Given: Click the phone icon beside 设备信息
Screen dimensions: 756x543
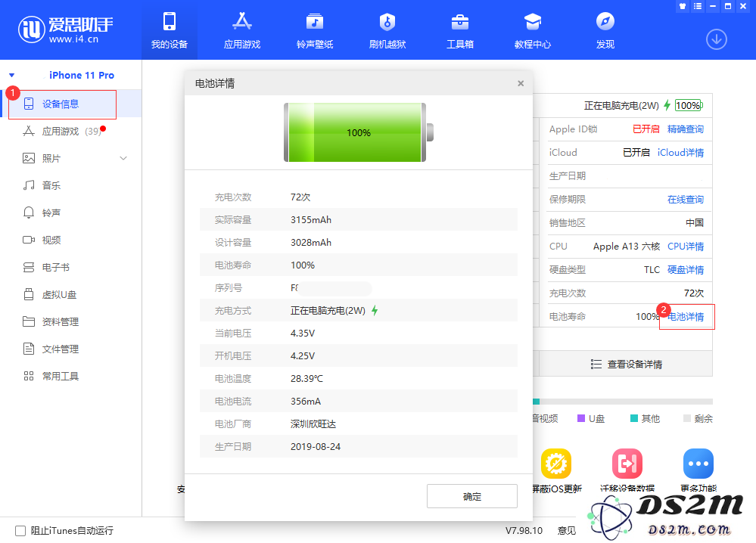Looking at the screenshot, I should tap(29, 104).
